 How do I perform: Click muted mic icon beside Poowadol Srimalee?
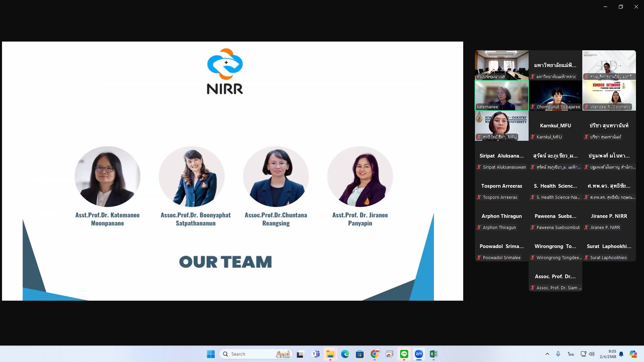[x=479, y=257]
